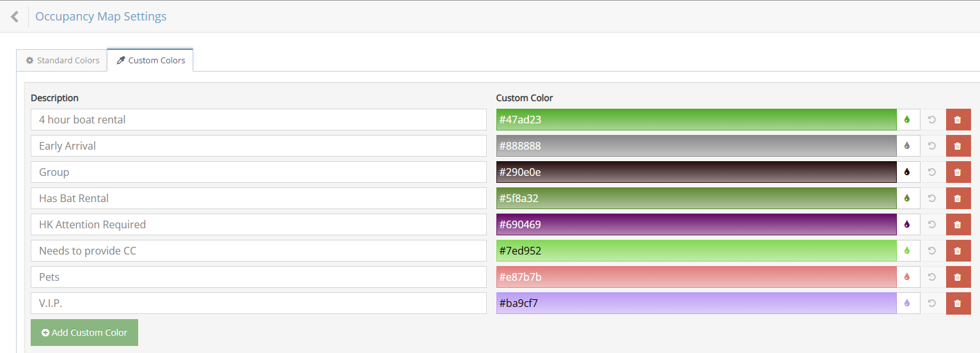
Task: Edit the Early Arrival description field
Action: point(258,146)
